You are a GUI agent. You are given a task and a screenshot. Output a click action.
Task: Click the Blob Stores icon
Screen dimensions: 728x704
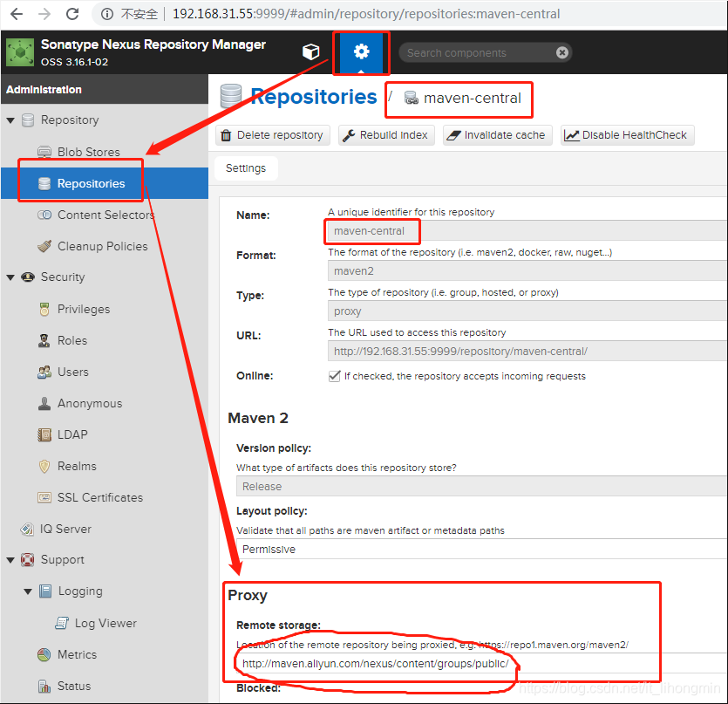pos(44,152)
